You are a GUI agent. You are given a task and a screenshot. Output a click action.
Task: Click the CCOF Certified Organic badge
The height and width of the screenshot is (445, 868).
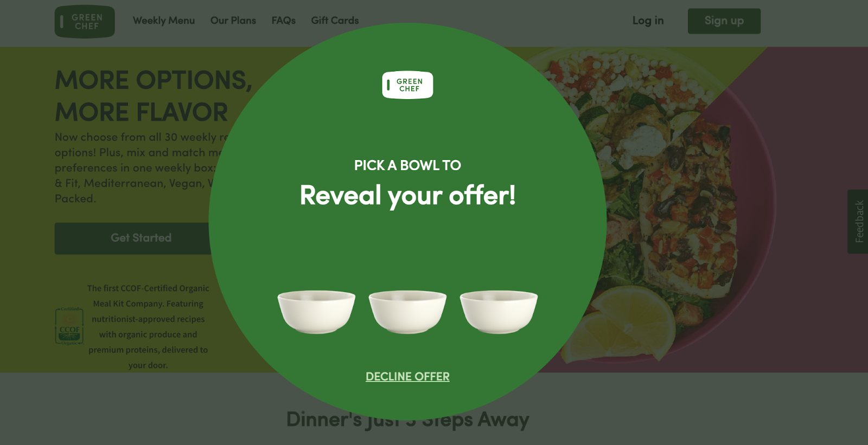click(x=69, y=326)
